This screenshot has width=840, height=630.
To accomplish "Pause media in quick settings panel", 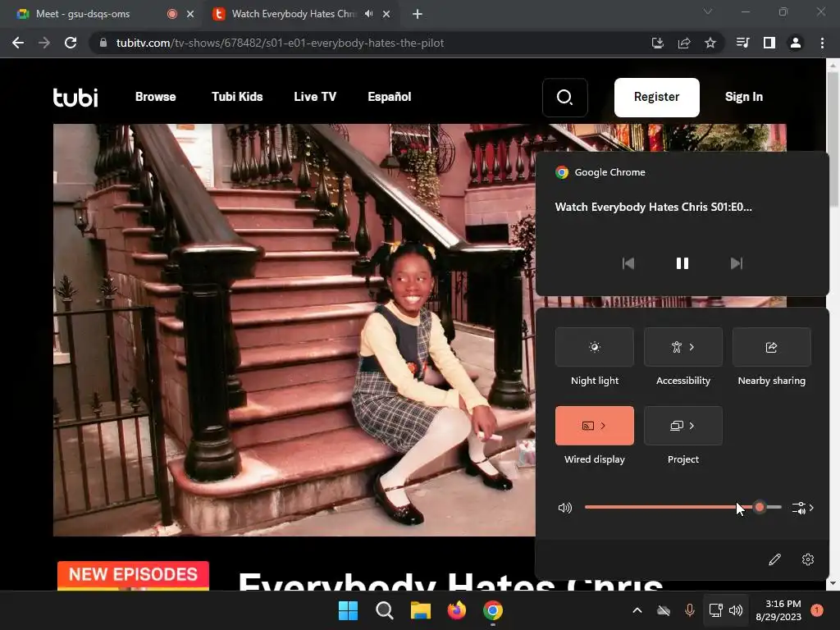I will 682,263.
